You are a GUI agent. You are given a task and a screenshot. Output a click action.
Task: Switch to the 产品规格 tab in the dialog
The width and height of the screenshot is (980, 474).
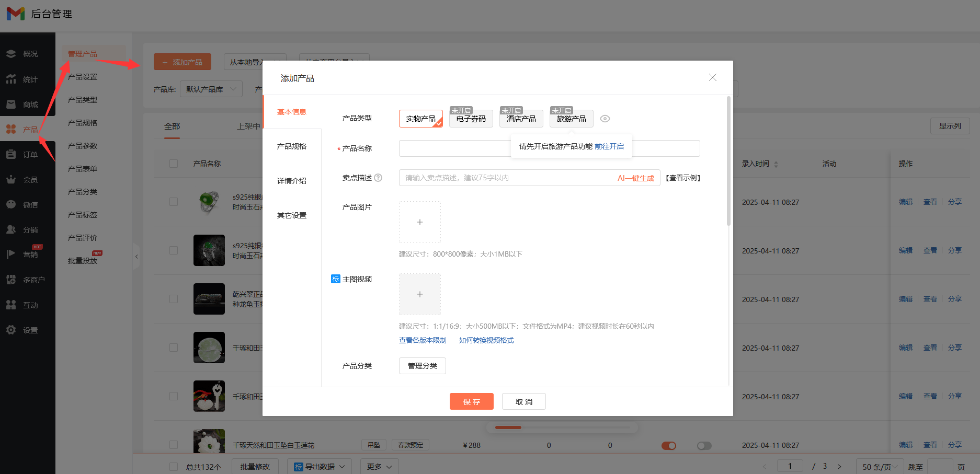[291, 146]
